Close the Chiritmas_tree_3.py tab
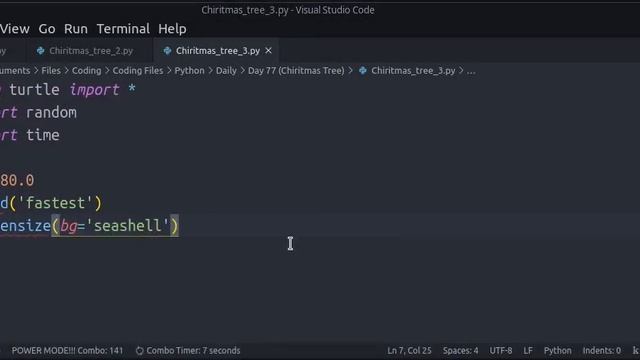 click(268, 51)
